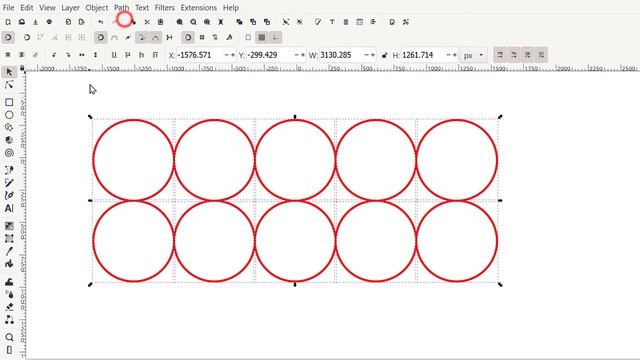Decrease the Y value with minus
This screenshot has height=360, width=640.
point(296,55)
